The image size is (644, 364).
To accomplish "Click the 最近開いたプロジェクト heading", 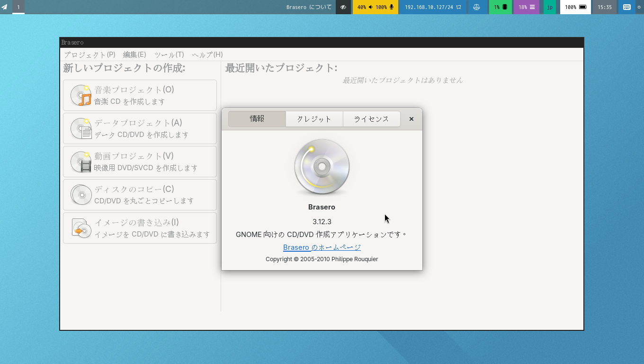I will 281,68.
